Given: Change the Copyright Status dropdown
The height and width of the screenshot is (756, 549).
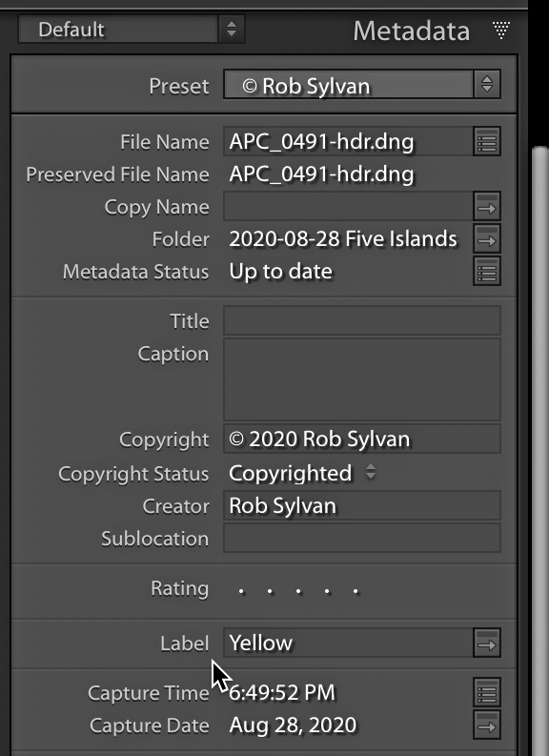Looking at the screenshot, I should 302,473.
